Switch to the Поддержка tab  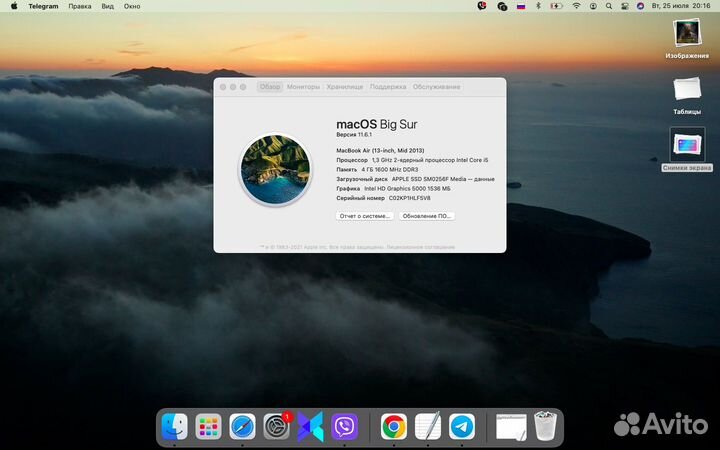(x=388, y=86)
